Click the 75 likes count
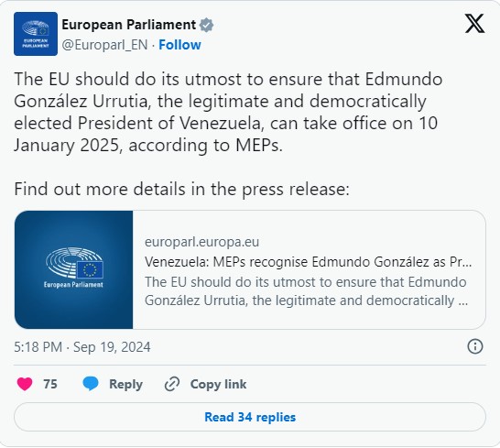Viewport: 500px width, 448px height. point(50,384)
